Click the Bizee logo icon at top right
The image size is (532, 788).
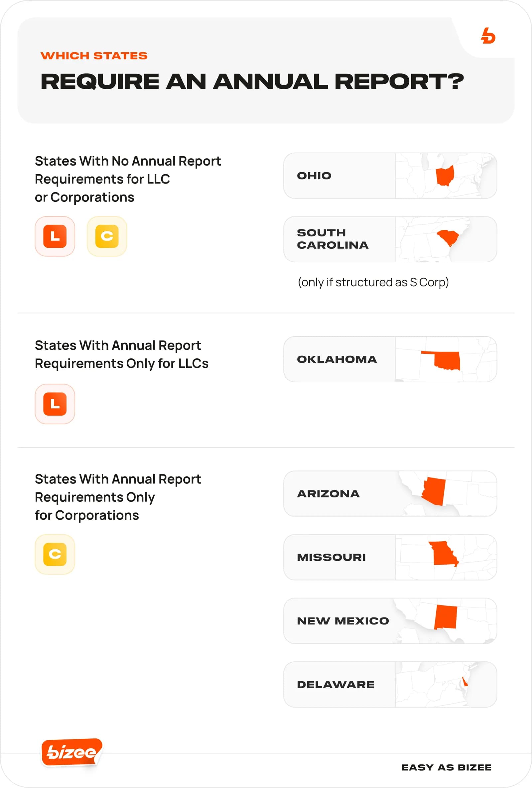(488, 36)
